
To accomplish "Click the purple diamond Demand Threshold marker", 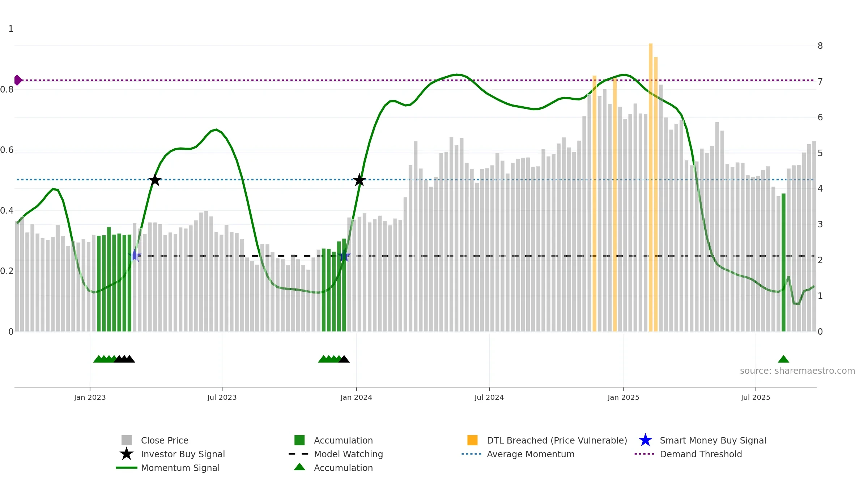I will 18,80.
